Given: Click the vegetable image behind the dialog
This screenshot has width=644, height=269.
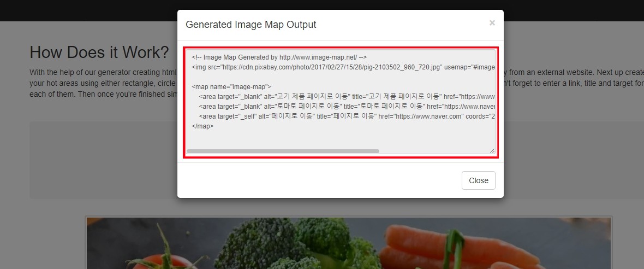Looking at the screenshot, I should click(x=349, y=243).
